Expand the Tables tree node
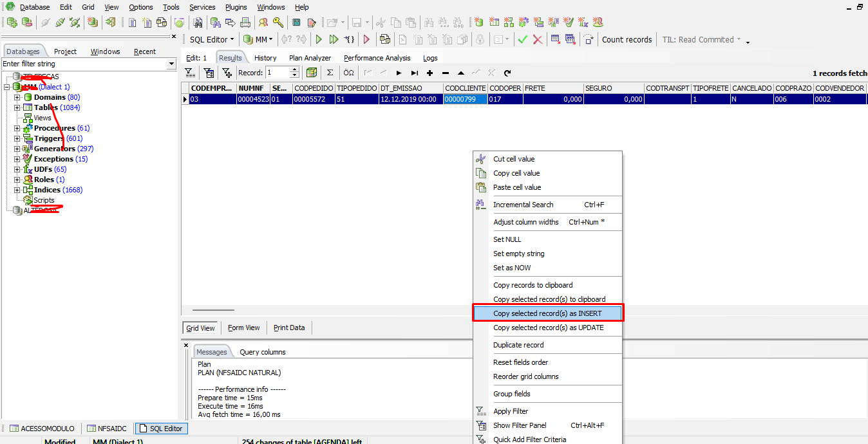 click(x=17, y=107)
